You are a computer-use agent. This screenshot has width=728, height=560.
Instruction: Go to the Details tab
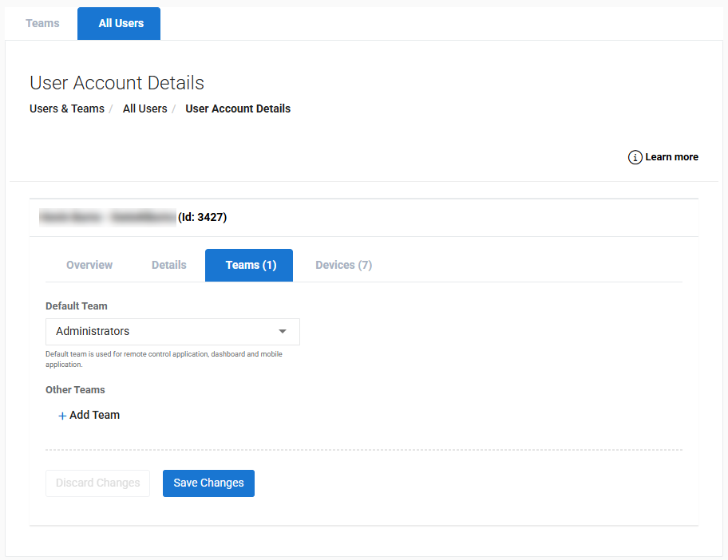pyautogui.click(x=169, y=265)
